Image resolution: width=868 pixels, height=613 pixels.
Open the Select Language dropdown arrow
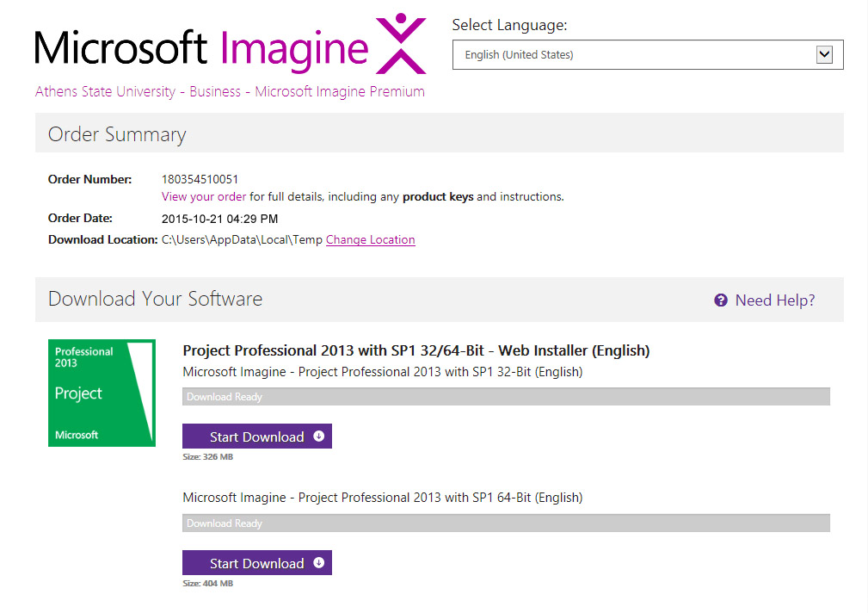tap(824, 55)
